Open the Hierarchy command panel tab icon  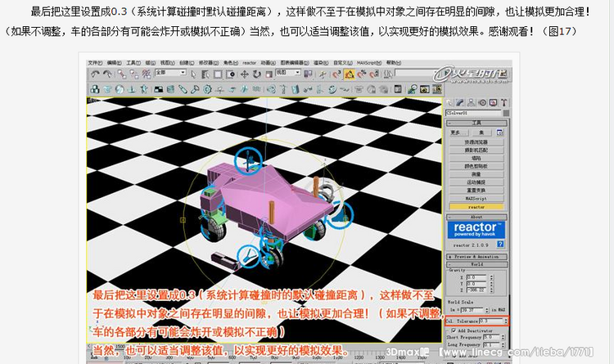471,102
